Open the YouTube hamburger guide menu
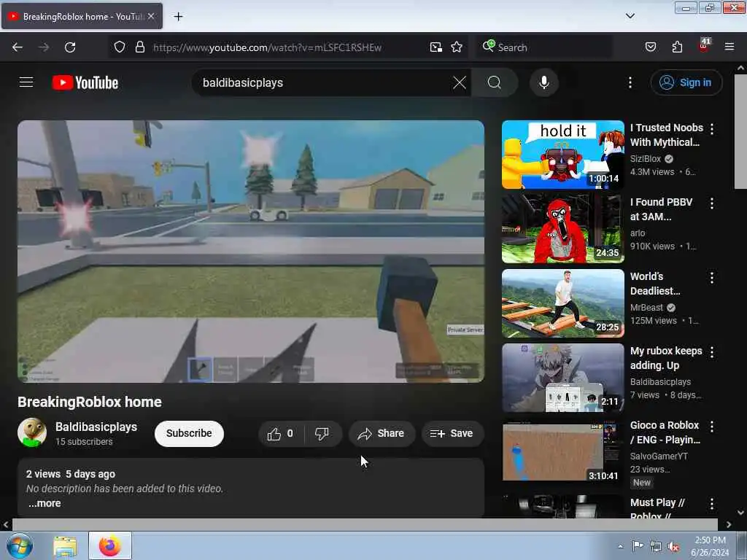747x560 pixels. 26,82
